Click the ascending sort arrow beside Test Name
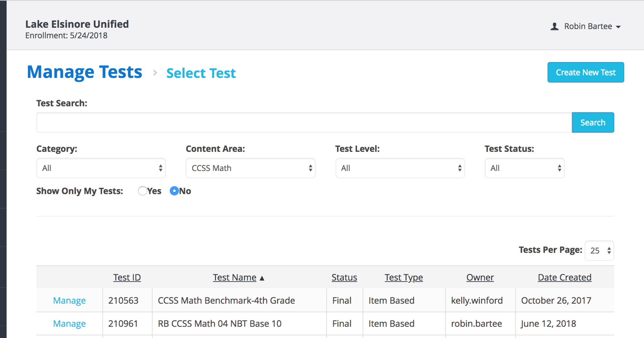This screenshot has width=644, height=338. point(262,278)
